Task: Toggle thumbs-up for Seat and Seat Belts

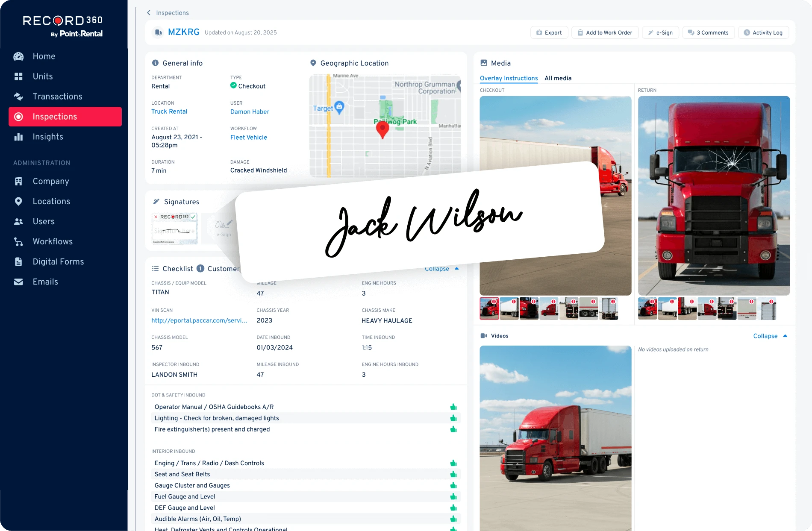Action: [453, 474]
